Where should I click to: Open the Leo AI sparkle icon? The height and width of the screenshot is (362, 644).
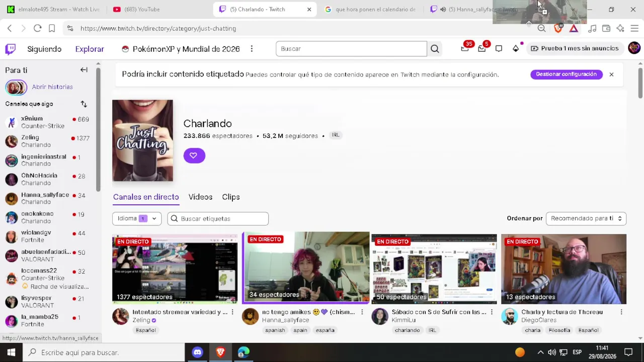[620, 29]
